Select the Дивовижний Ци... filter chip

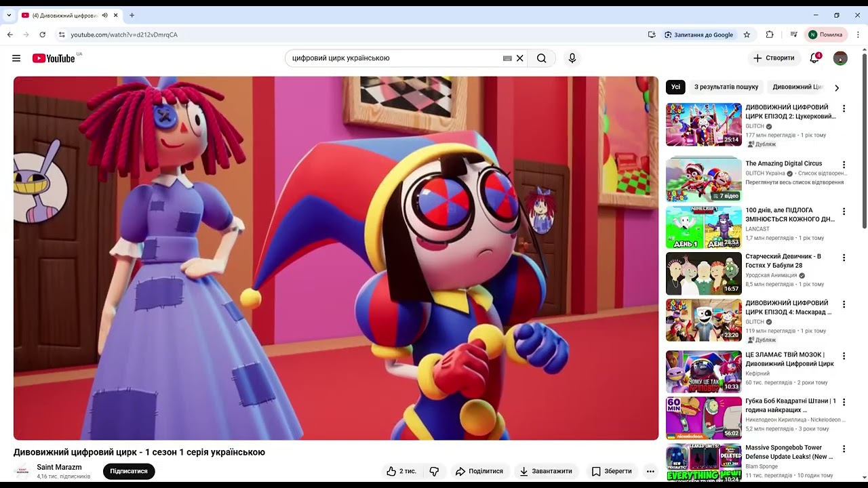(x=797, y=87)
